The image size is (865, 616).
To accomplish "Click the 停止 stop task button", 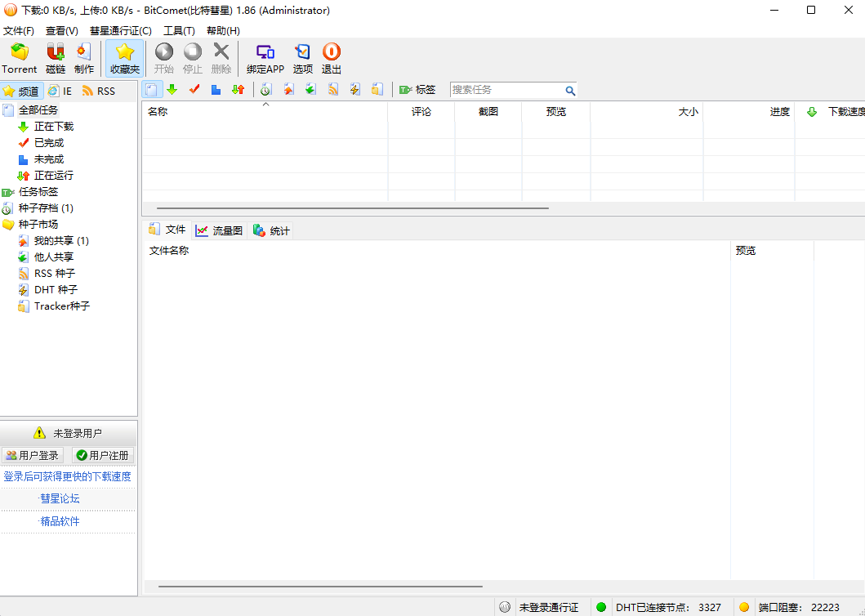I will (193, 58).
